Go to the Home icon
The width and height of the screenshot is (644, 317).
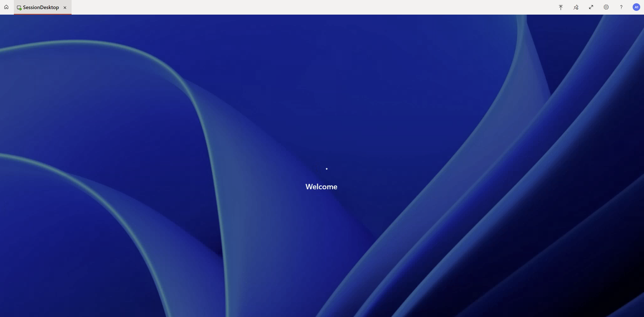[x=6, y=7]
